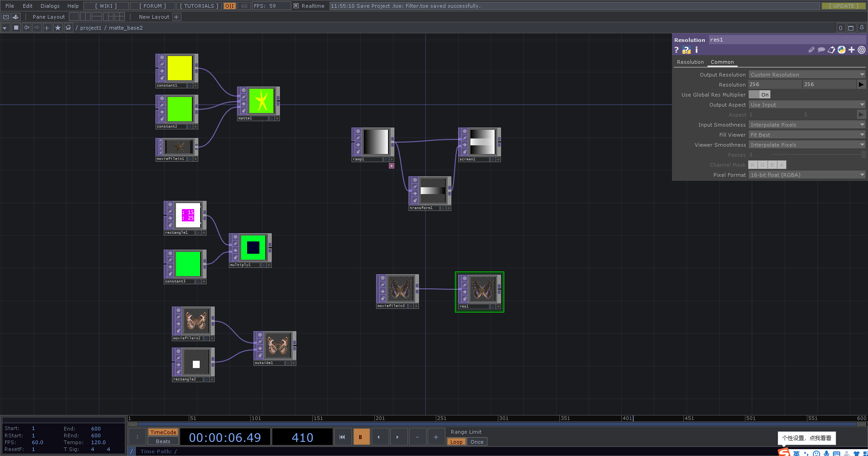Click the pencil edit icon in parameter panel
868x456 pixels.
811,50
